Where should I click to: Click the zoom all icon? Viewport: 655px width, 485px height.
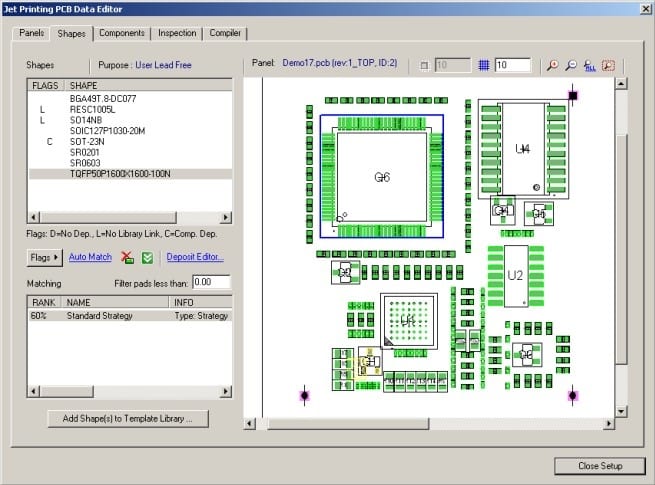pos(588,65)
